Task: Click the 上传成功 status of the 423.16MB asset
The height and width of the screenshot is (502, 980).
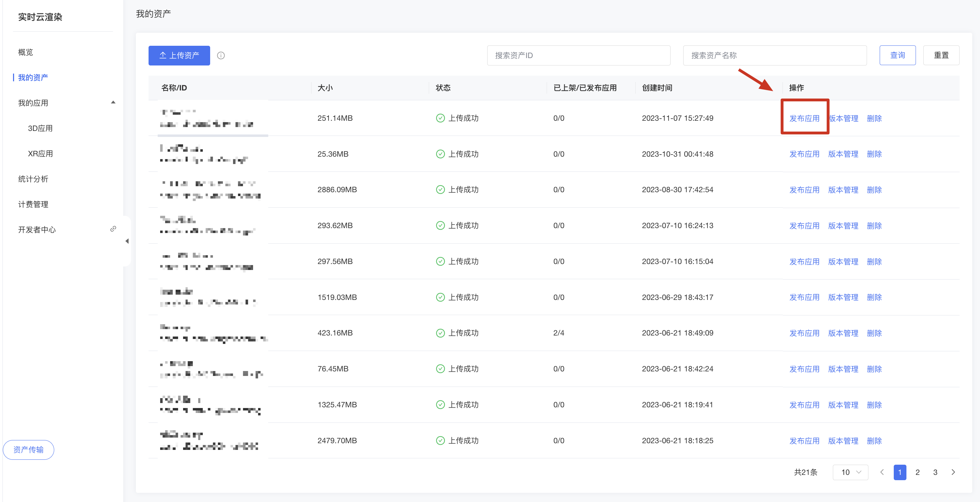Action: click(457, 333)
